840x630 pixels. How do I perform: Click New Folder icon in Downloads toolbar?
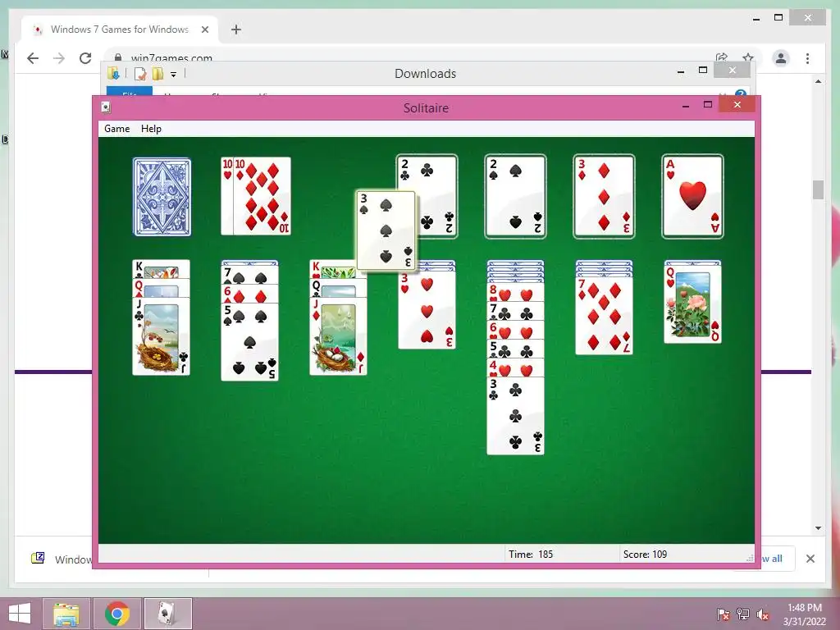point(157,73)
